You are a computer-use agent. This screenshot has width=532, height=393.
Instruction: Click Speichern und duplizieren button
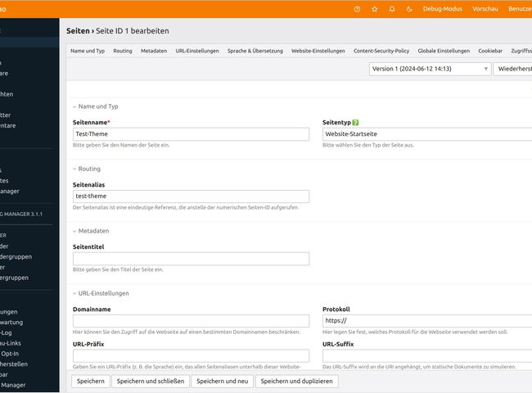tap(296, 381)
